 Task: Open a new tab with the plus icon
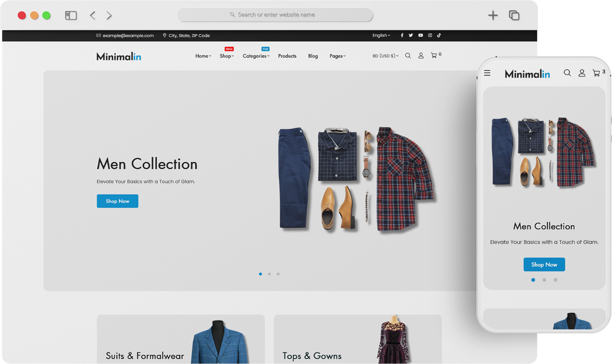coord(493,15)
